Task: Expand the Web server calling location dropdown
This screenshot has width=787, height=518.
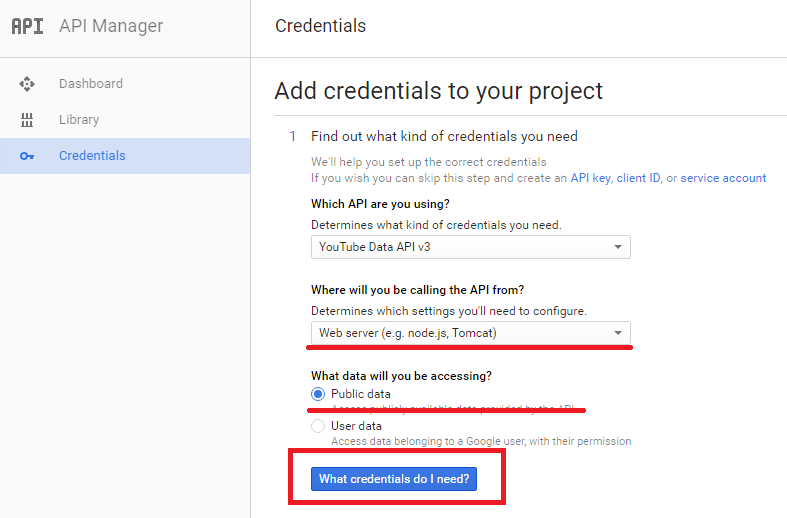Action: tap(470, 332)
